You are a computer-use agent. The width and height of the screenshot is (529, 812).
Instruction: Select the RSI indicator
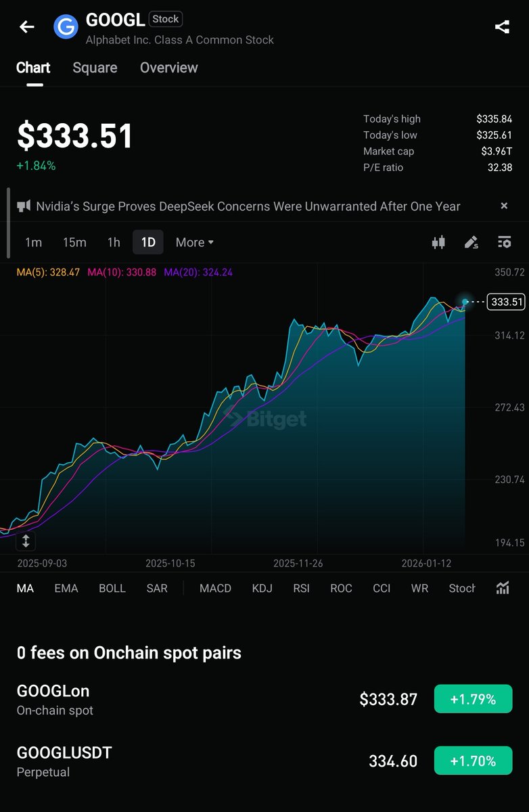click(301, 588)
